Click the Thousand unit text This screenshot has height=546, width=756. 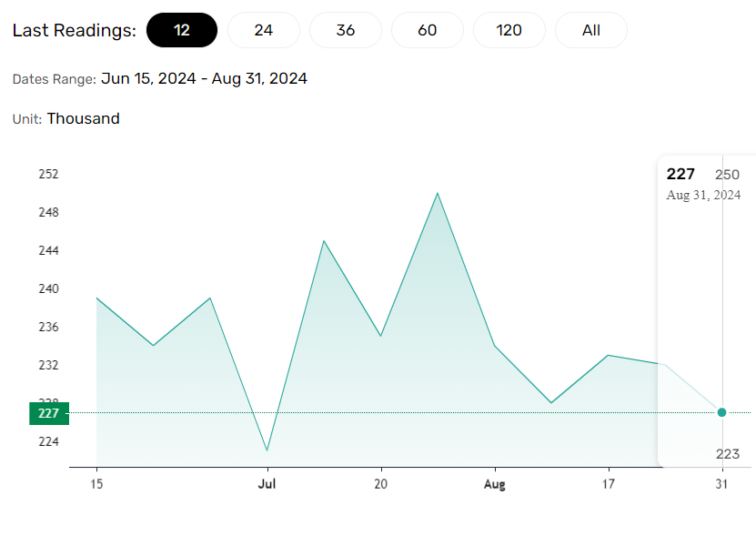tap(84, 118)
